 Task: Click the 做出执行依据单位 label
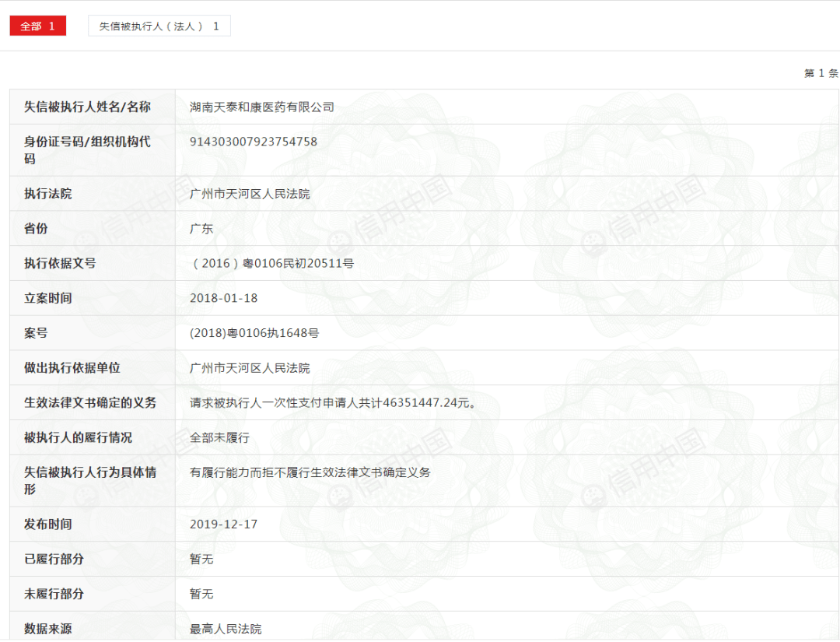point(72,367)
